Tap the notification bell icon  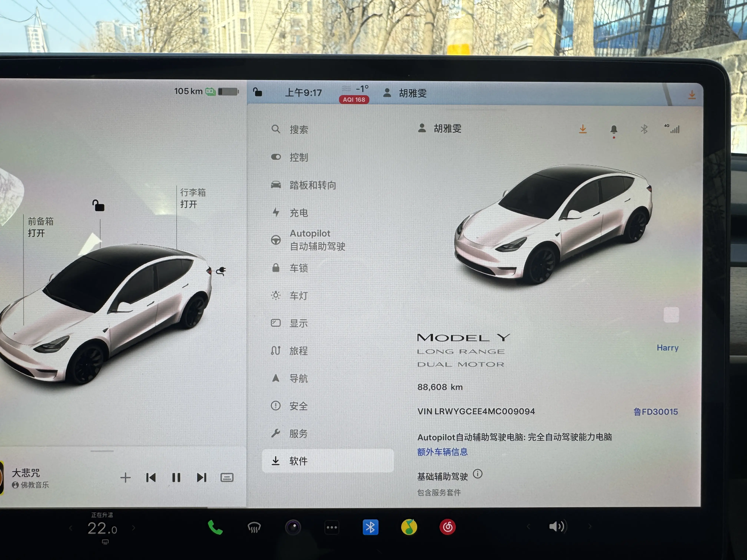click(x=614, y=130)
